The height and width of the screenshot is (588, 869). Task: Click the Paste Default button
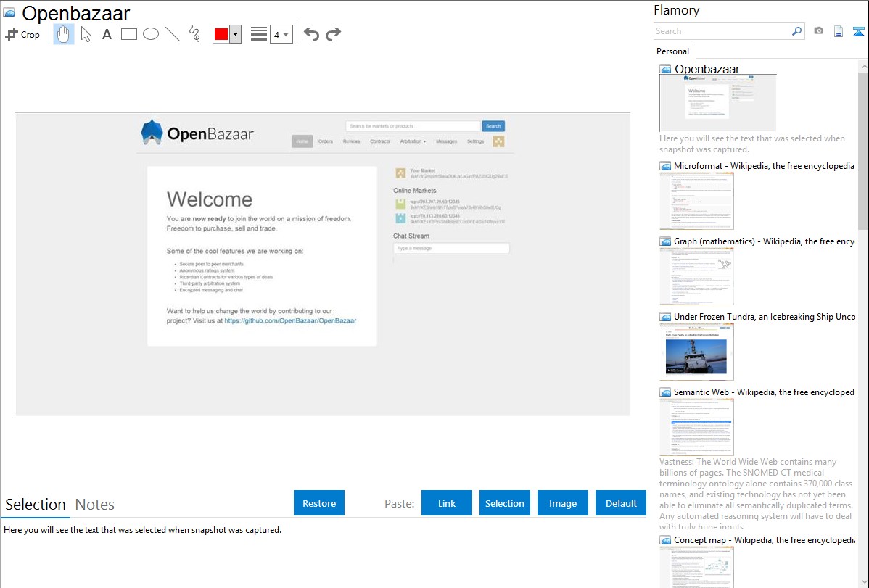(x=621, y=503)
